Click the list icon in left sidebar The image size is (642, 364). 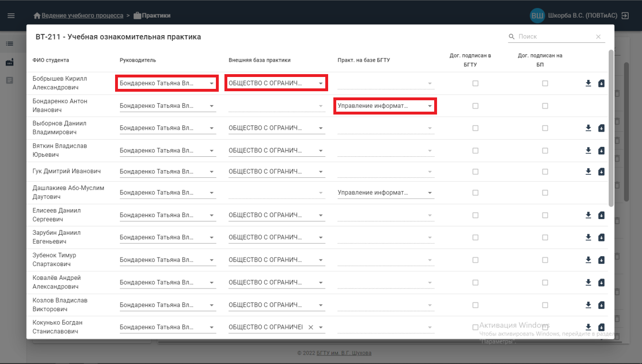[10, 44]
